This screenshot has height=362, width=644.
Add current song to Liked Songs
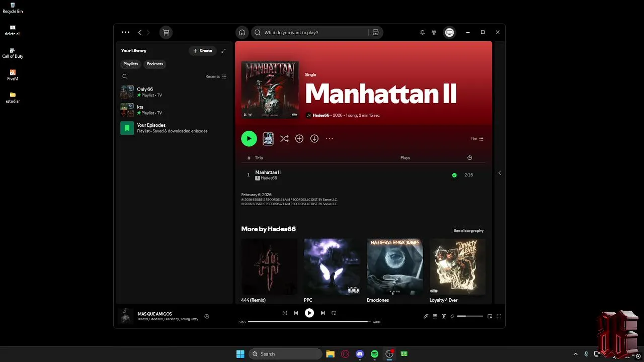(207, 316)
